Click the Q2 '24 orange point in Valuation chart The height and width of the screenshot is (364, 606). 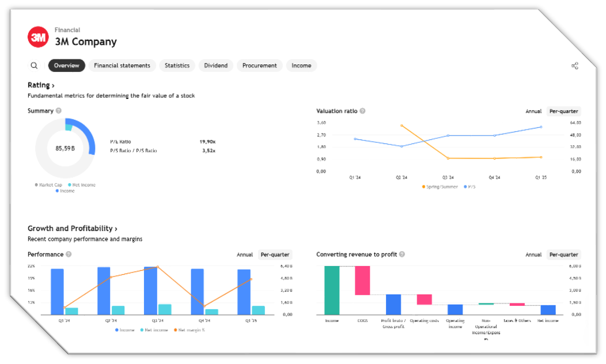(402, 126)
